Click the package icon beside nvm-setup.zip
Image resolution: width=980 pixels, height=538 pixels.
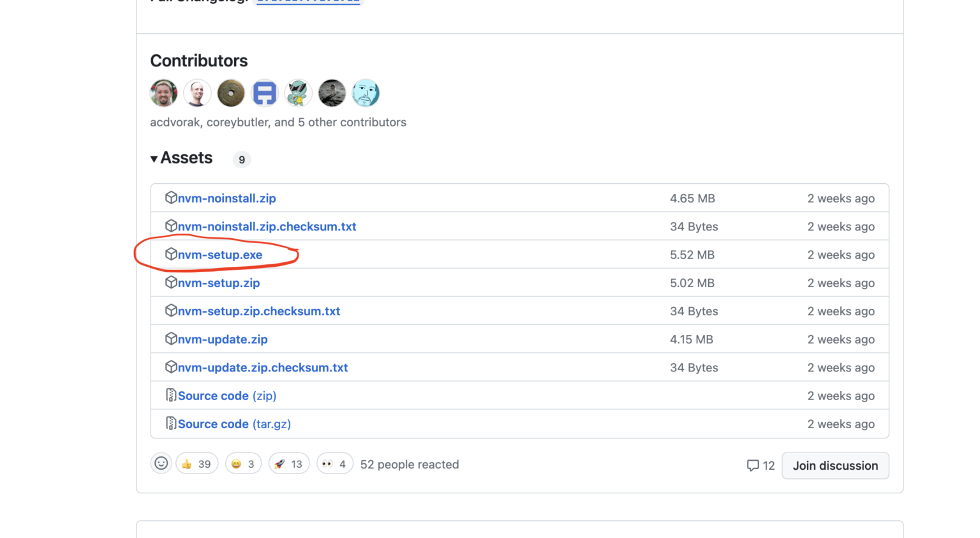coord(170,282)
